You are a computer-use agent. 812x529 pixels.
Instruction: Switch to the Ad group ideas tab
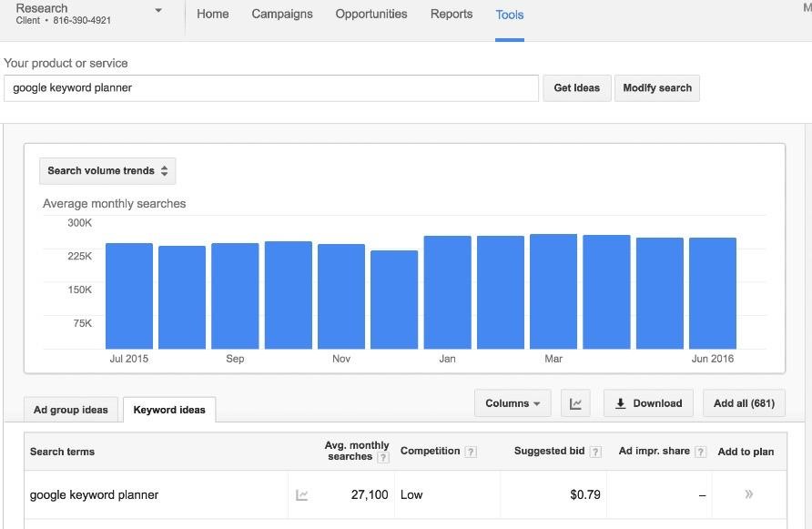click(71, 410)
